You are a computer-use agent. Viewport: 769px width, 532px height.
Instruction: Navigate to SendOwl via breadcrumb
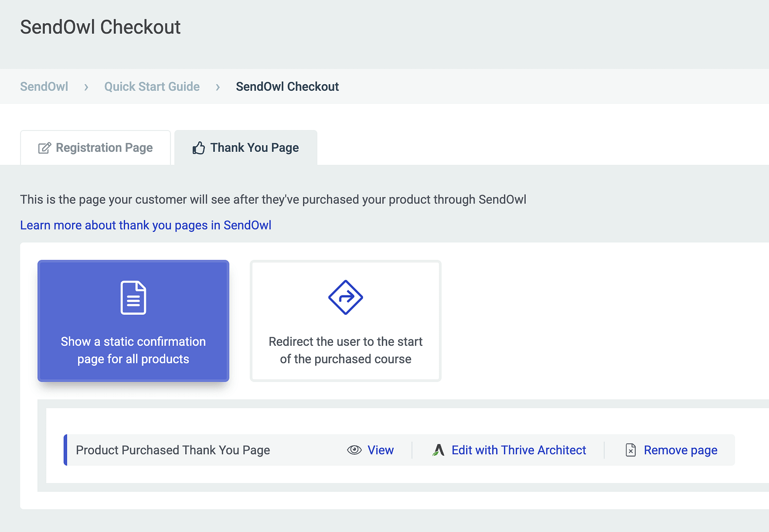click(x=44, y=86)
